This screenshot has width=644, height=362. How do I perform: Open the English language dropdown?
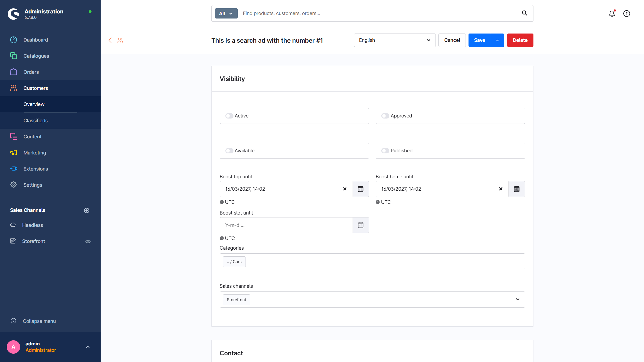pos(394,40)
